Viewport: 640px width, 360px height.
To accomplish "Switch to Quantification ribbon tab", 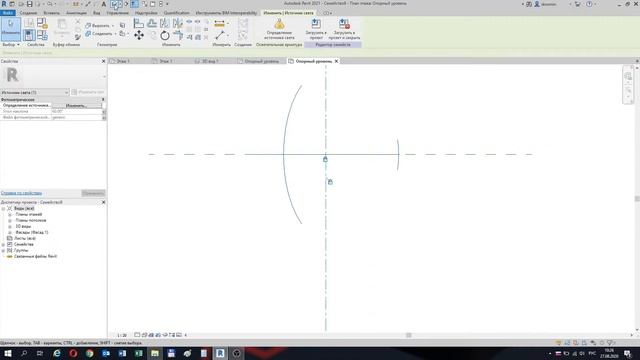I will pyautogui.click(x=177, y=13).
